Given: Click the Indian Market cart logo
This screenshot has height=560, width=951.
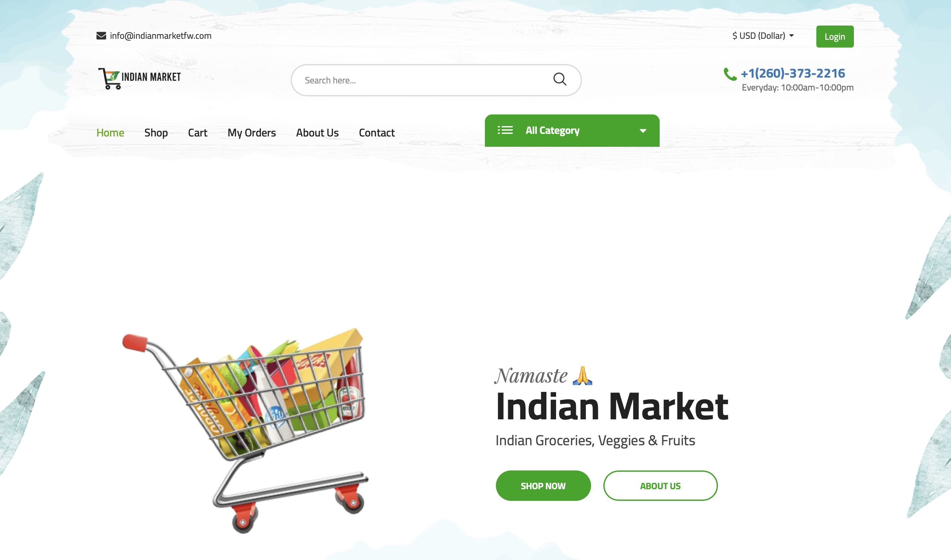Looking at the screenshot, I should [140, 78].
